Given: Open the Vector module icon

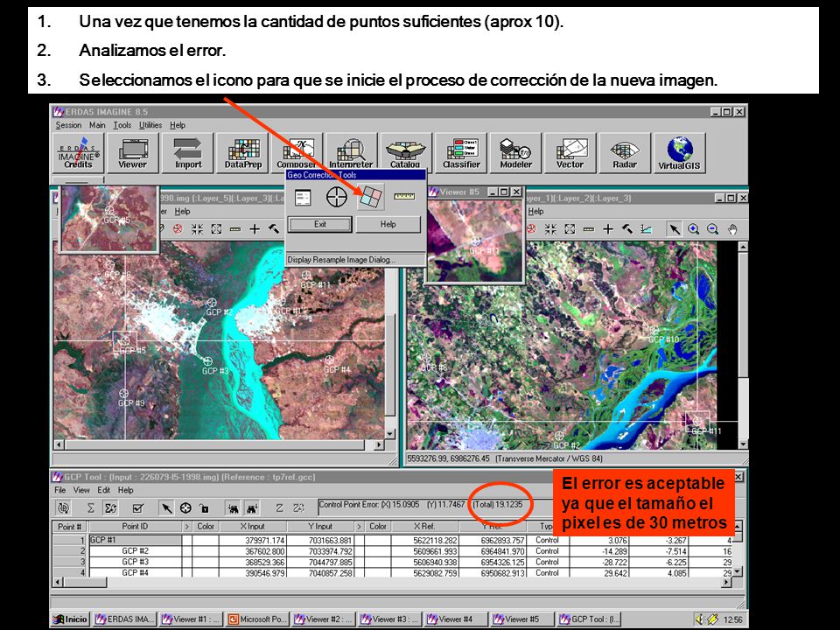Looking at the screenshot, I should point(570,152).
